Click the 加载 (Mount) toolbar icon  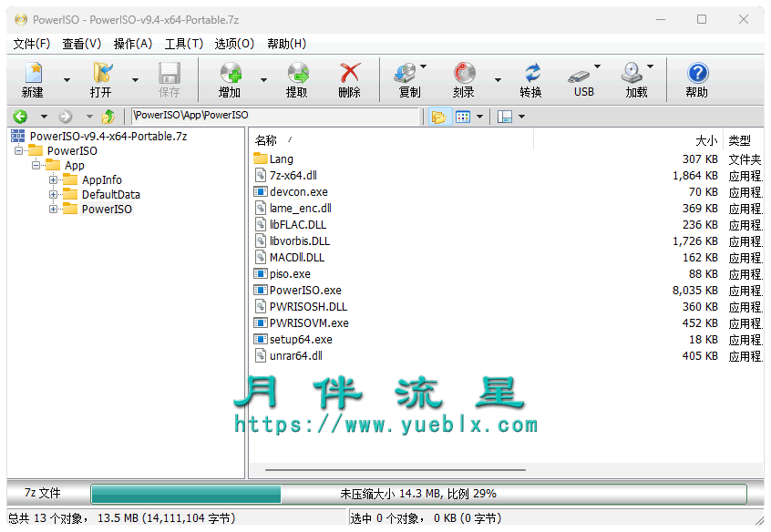[x=632, y=73]
